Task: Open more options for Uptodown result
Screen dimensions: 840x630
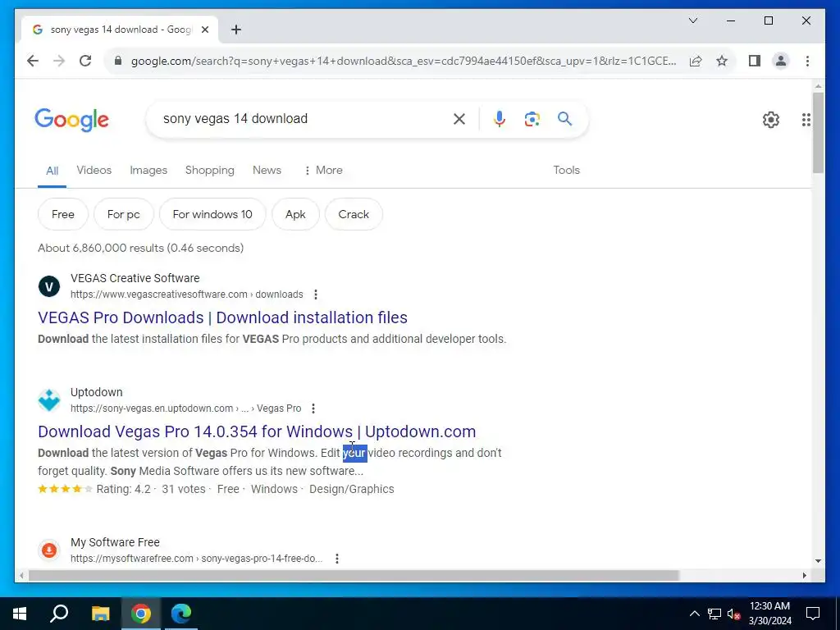Action: pyautogui.click(x=313, y=409)
